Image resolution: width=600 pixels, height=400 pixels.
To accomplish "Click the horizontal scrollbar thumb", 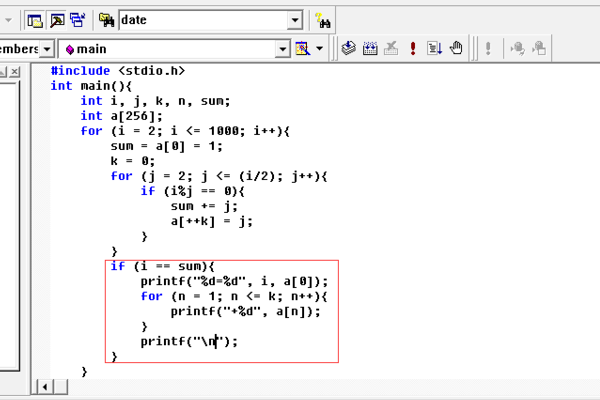I will pyautogui.click(x=60, y=387).
